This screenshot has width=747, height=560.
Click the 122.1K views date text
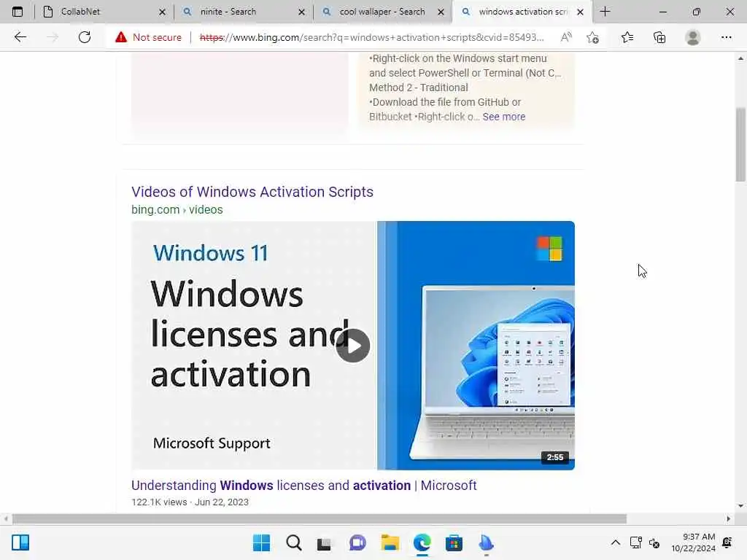tap(190, 502)
